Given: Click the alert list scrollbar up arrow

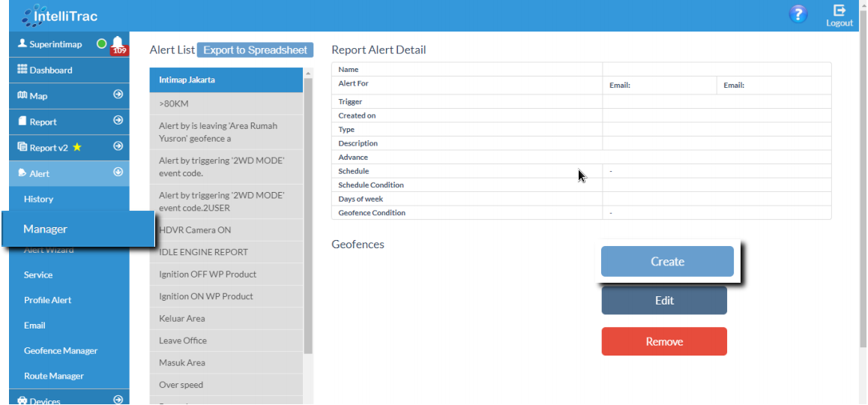Looking at the screenshot, I should point(308,73).
